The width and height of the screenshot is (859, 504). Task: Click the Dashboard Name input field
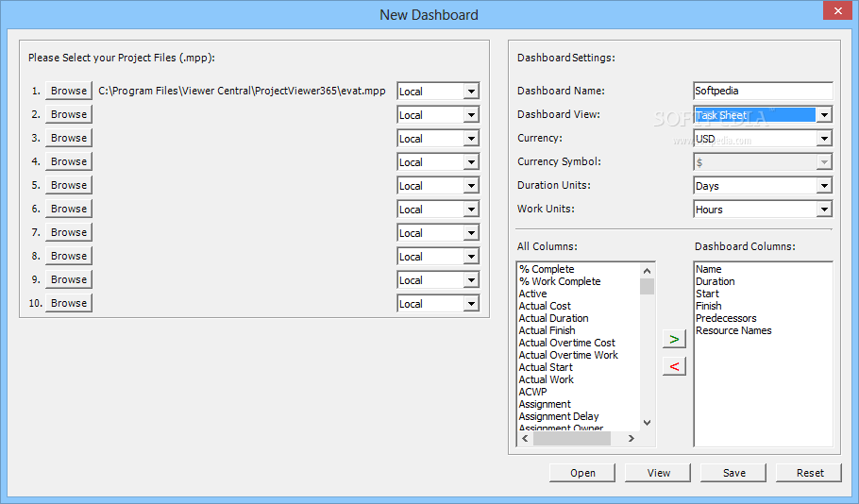coord(763,91)
